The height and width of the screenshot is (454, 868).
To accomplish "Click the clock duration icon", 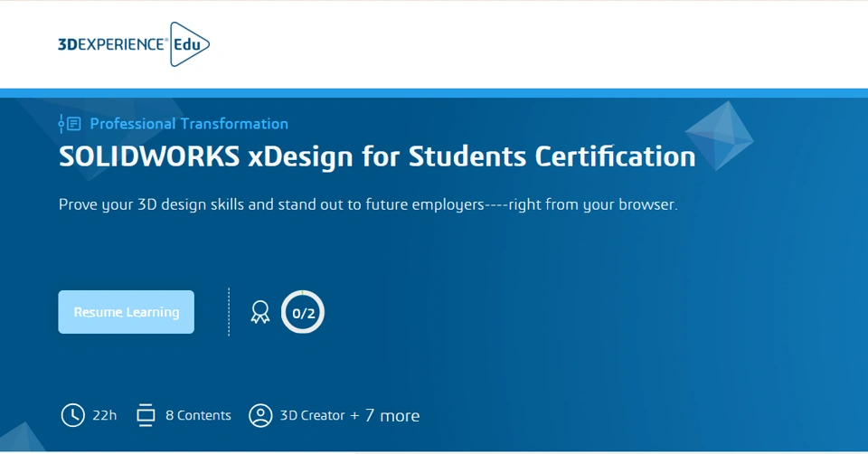I will [x=72, y=415].
